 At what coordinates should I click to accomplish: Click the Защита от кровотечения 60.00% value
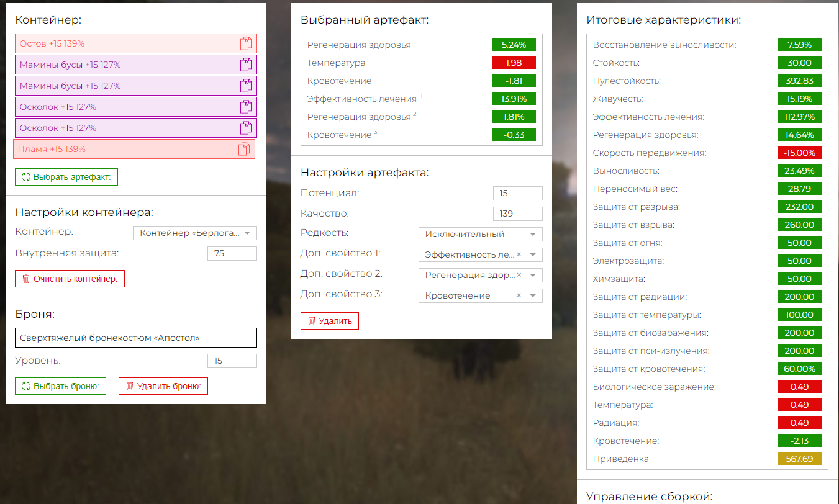pos(800,369)
